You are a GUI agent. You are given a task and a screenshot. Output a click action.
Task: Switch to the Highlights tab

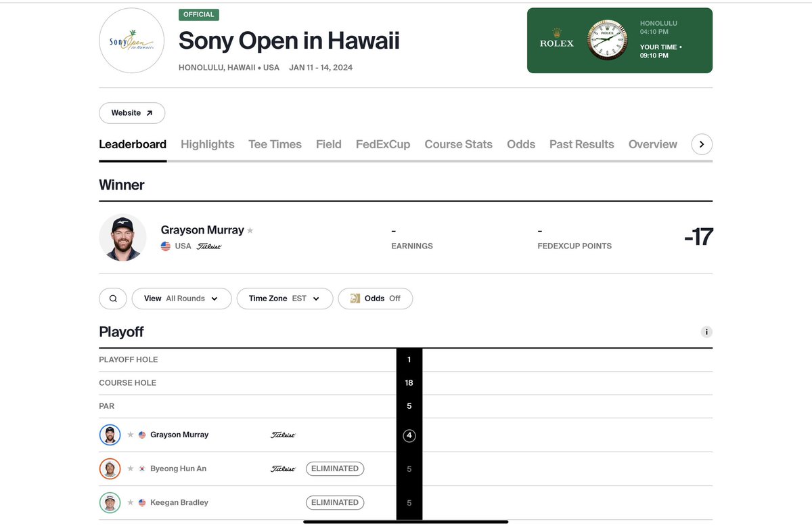[x=208, y=144]
